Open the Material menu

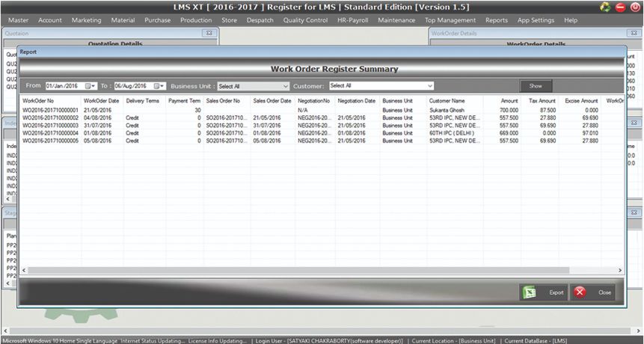tap(123, 20)
